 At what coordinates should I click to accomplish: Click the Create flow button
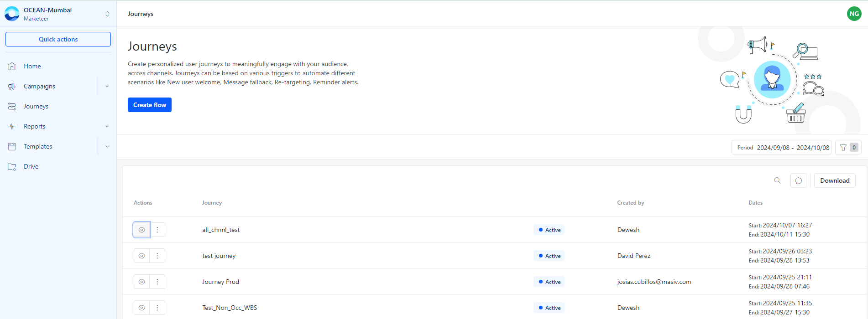pos(150,105)
